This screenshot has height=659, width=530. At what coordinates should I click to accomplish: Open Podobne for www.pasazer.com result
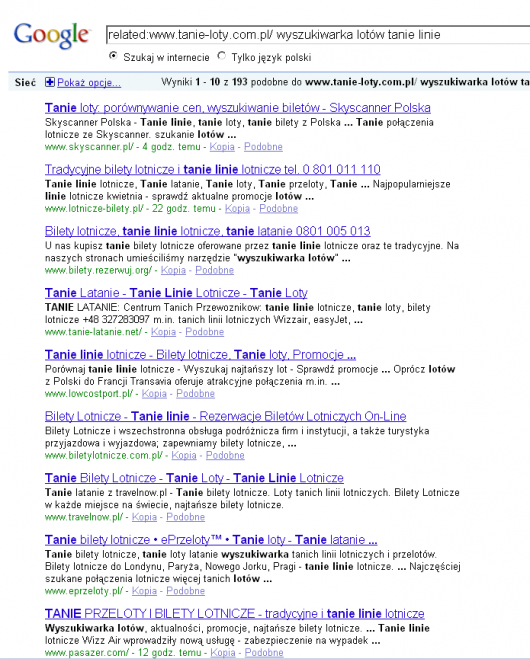coord(264,653)
